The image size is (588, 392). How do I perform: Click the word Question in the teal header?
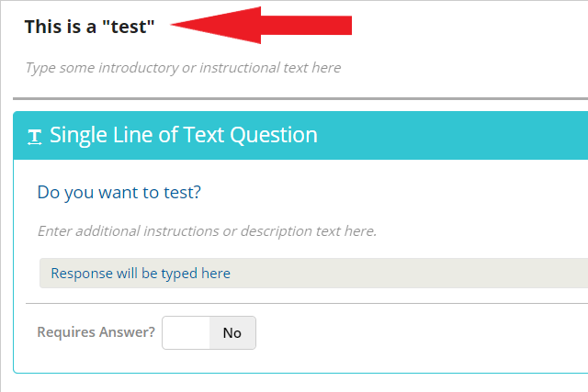point(274,135)
